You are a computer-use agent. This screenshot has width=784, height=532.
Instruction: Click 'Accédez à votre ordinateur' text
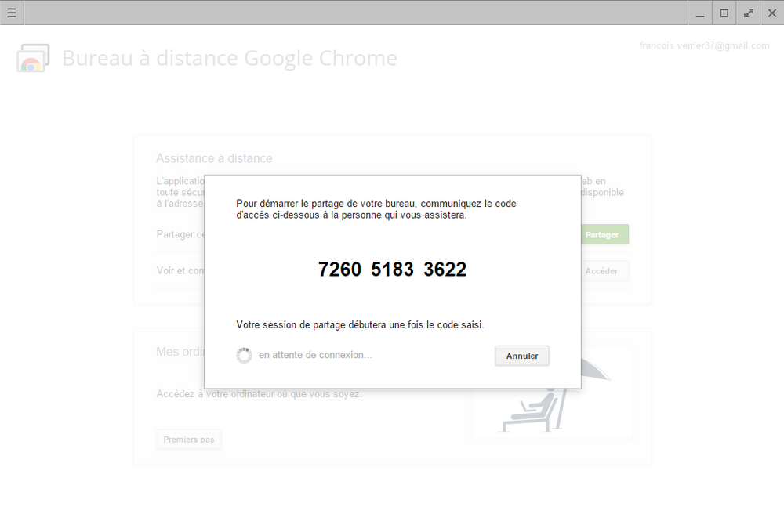click(259, 393)
